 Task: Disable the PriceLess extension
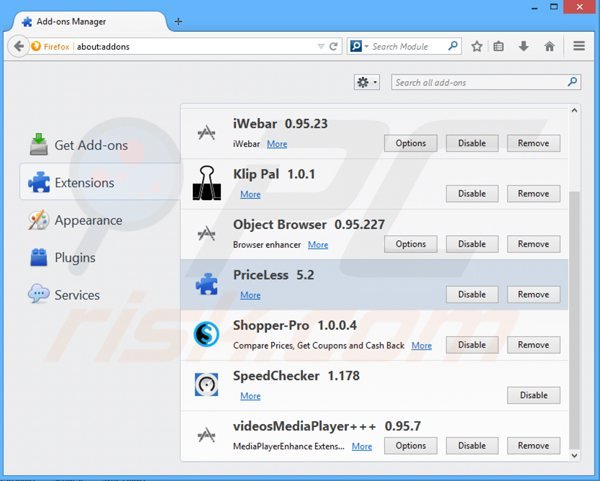tap(472, 295)
